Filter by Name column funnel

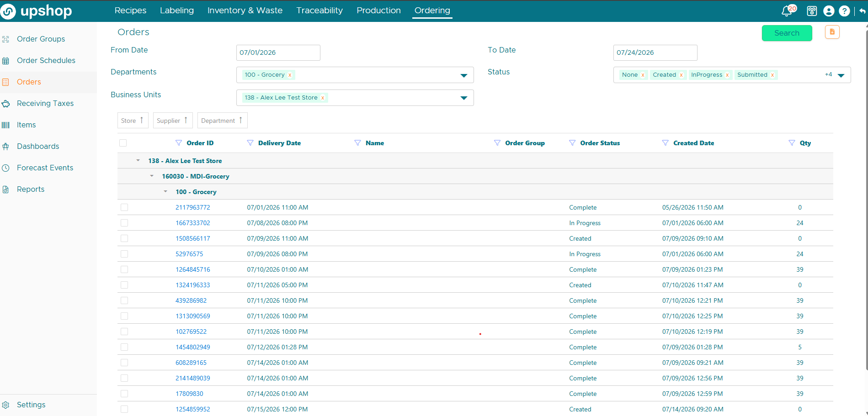357,143
